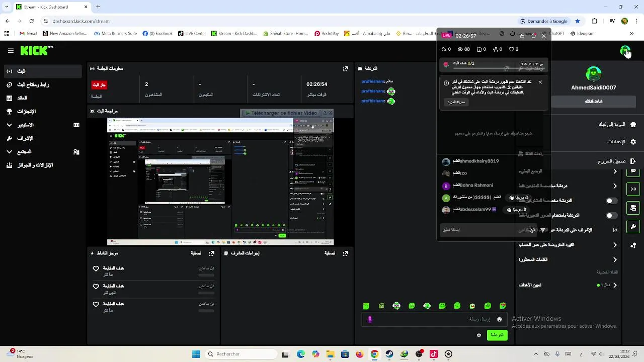
Task: Click the chat message input field
Action: click(x=434, y=319)
